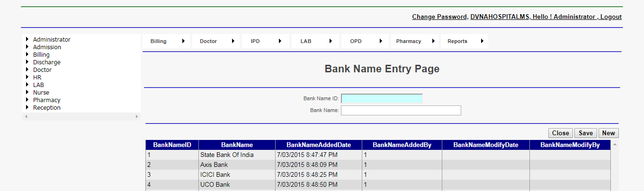Select Admission in the sidebar tree
This screenshot has height=191, width=644.
pyautogui.click(x=47, y=47)
